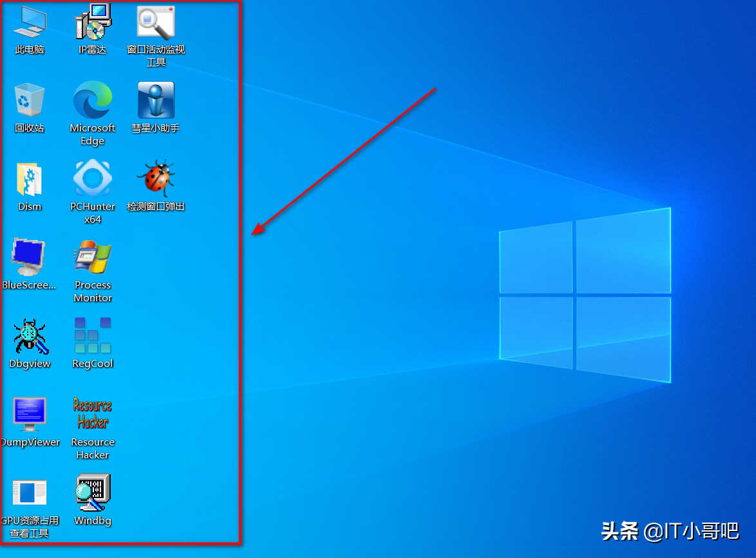Click the 'Resource Hacker' caption text

[93, 449]
